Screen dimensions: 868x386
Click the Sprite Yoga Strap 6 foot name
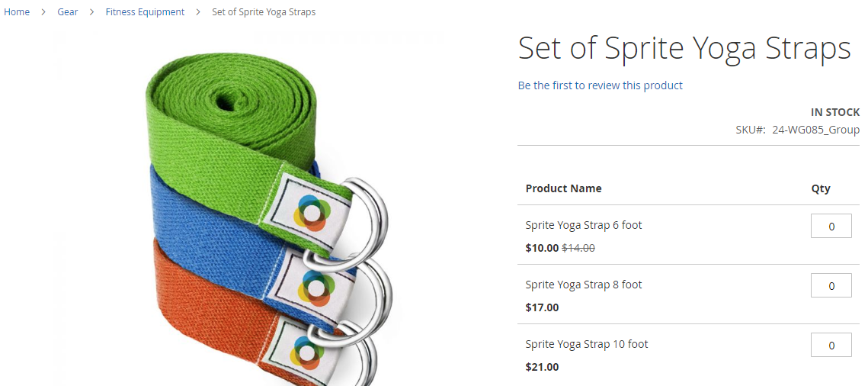click(584, 225)
